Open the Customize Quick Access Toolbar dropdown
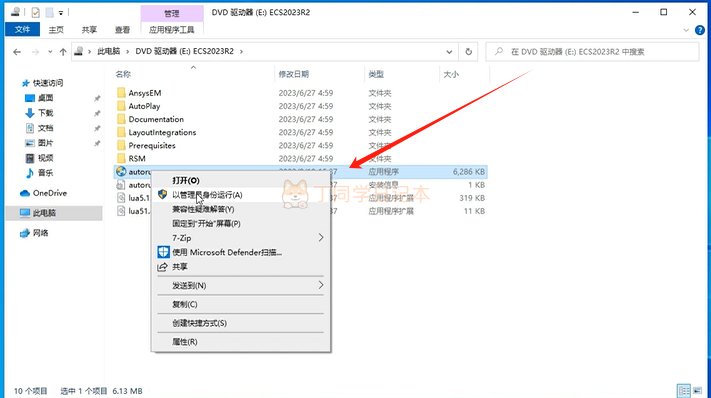The width and height of the screenshot is (711, 398). [60, 13]
